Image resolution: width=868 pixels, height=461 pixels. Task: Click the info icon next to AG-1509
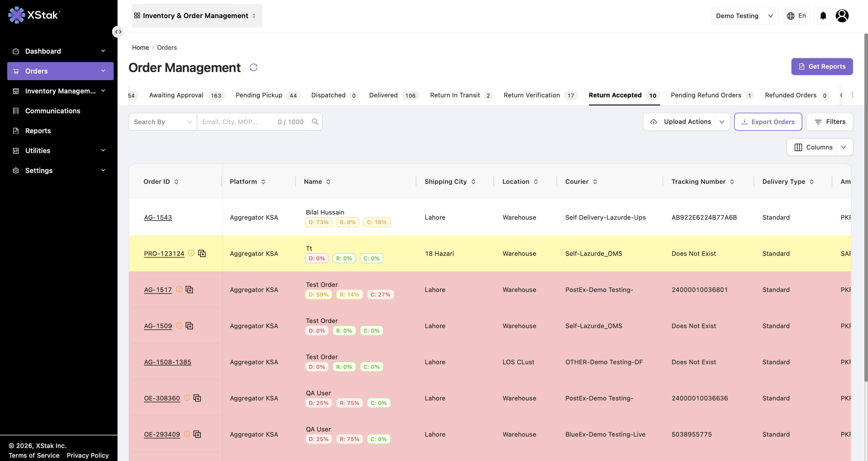179,325
